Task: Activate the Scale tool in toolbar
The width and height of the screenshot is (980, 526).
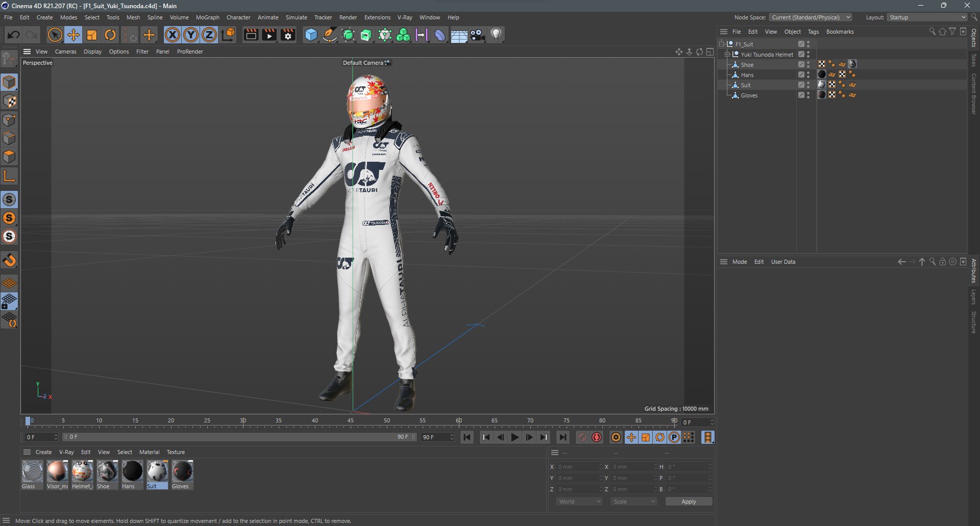Action: [x=92, y=35]
